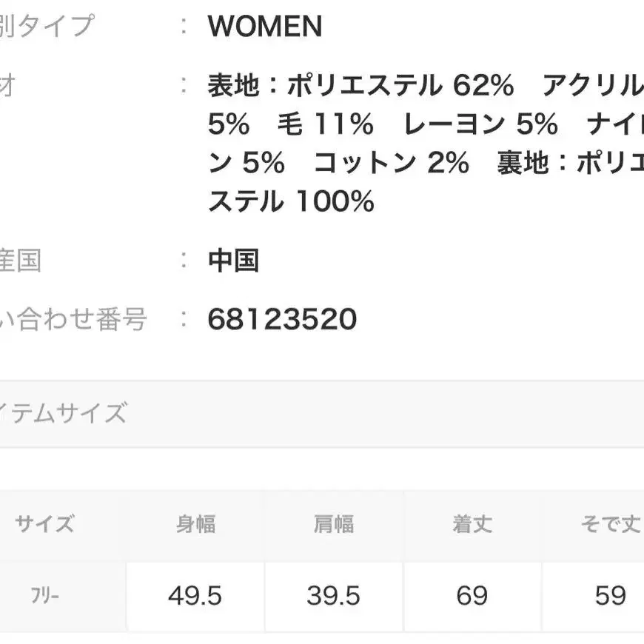Click the WOMEN gender type value
644x644 pixels.
tap(265, 27)
